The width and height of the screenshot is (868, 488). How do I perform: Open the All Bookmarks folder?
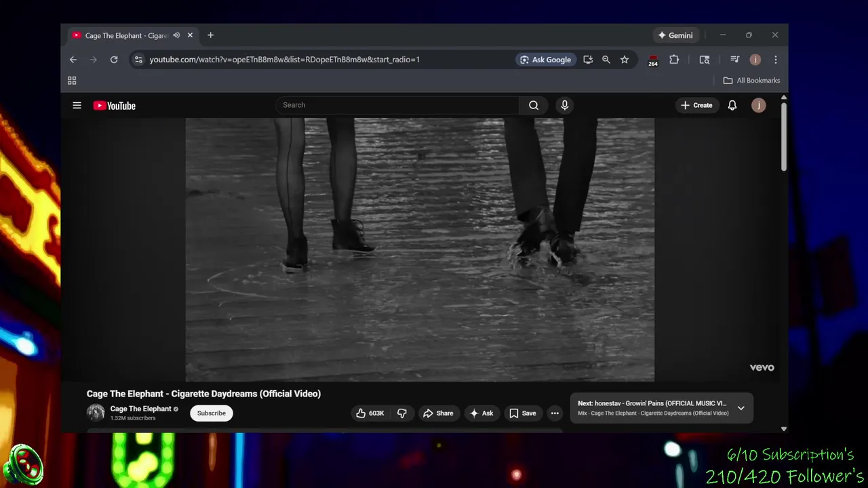point(751,81)
